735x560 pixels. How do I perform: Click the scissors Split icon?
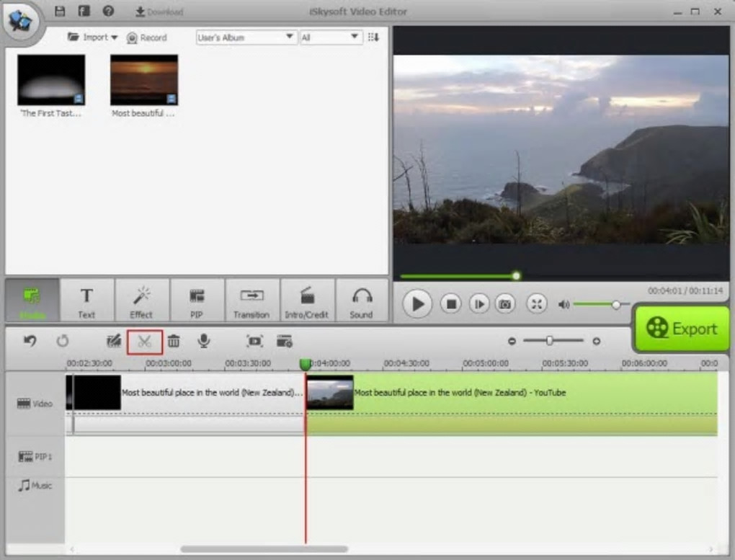click(x=144, y=342)
